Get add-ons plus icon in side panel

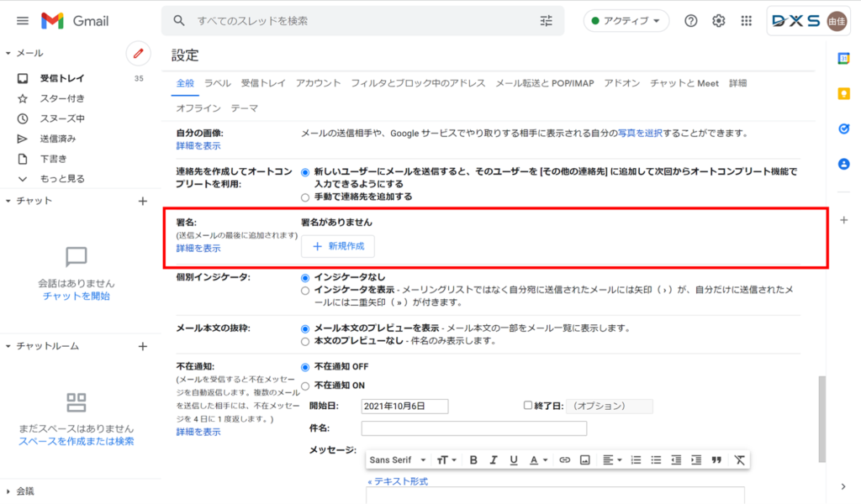844,220
